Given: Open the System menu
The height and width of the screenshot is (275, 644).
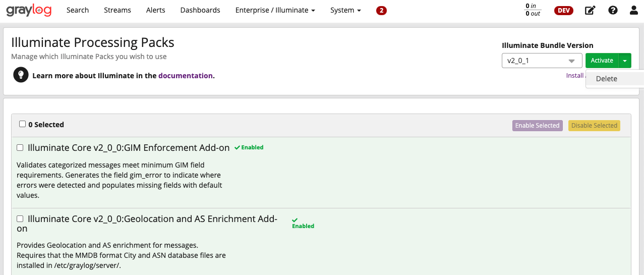Looking at the screenshot, I should 345,10.
